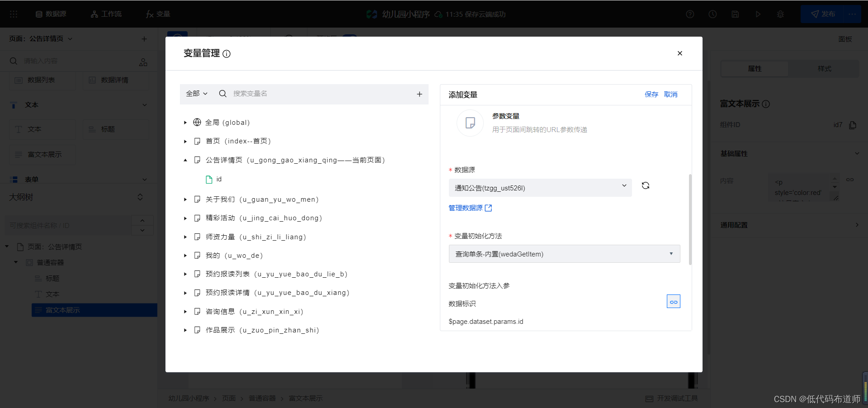The width and height of the screenshot is (868, 408).
Task: Select the 数据详情 component
Action: click(x=116, y=80)
